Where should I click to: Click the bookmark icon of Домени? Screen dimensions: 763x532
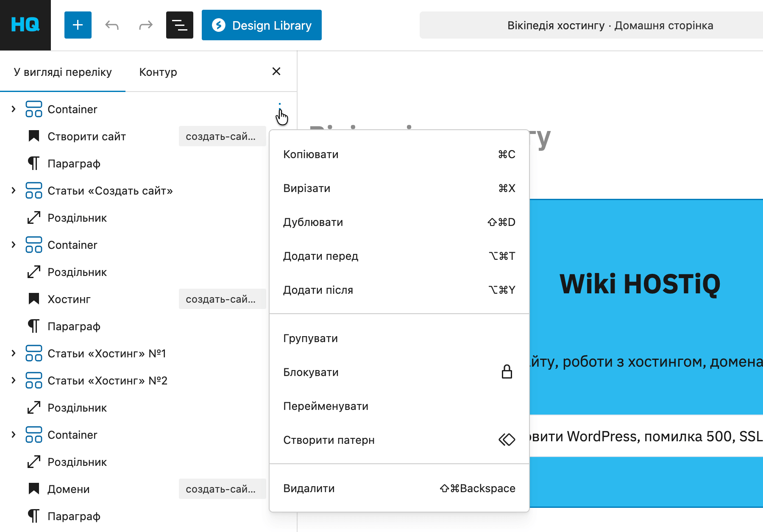tap(34, 489)
